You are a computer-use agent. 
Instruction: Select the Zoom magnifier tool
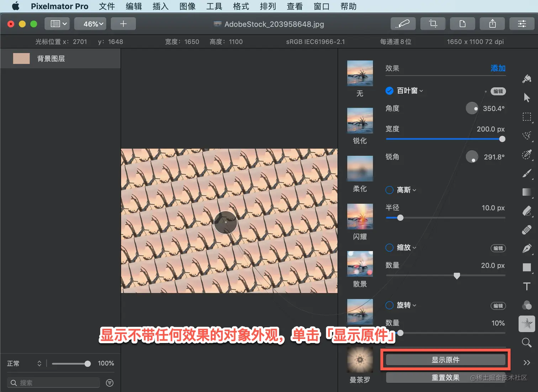[527, 343]
